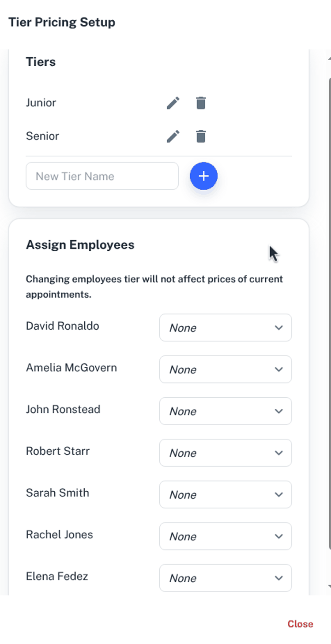Viewport: 331px width, 644px height.
Task: Choose tier for John Ronstead
Action: point(225,411)
